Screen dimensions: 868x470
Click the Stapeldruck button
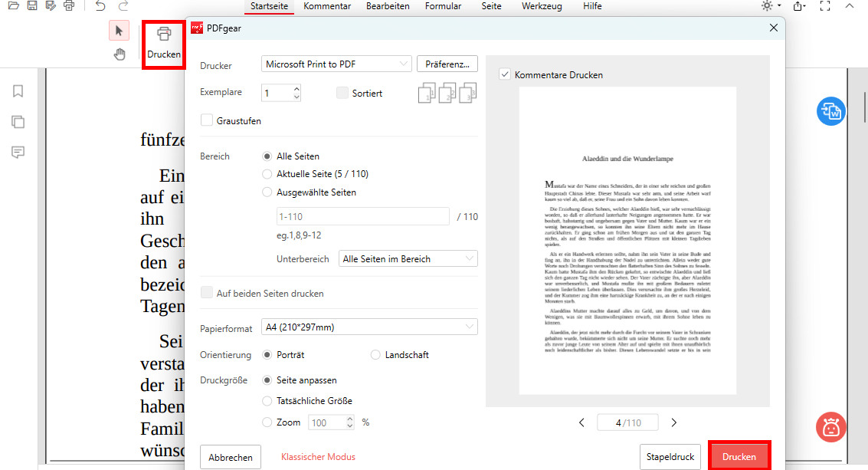coord(670,456)
